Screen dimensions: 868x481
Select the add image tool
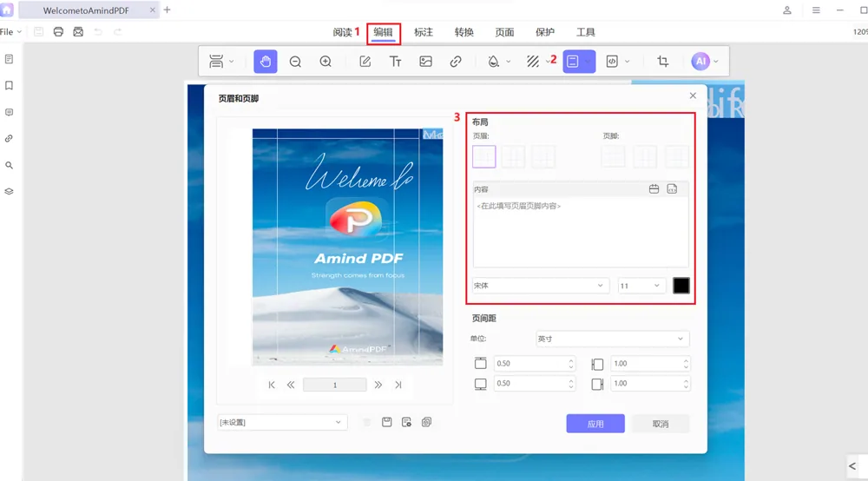pos(425,62)
